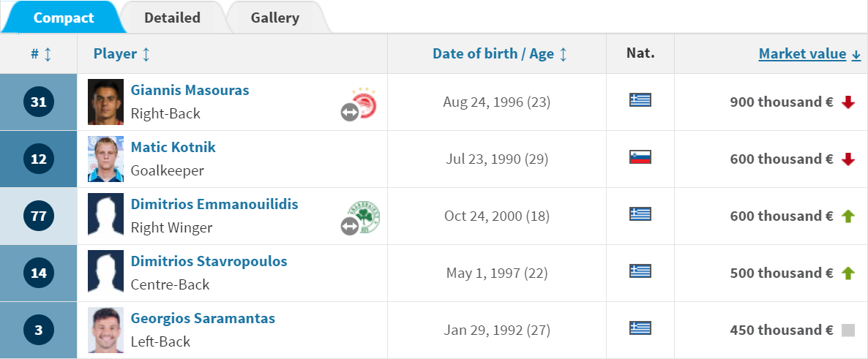The height and width of the screenshot is (359, 868).
Task: Select the Compact tab
Action: click(64, 17)
